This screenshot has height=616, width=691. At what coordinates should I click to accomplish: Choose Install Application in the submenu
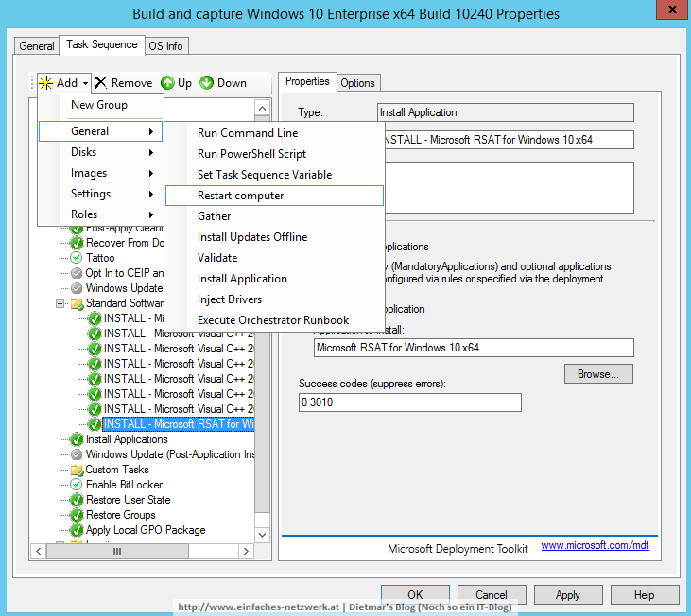tap(274, 279)
